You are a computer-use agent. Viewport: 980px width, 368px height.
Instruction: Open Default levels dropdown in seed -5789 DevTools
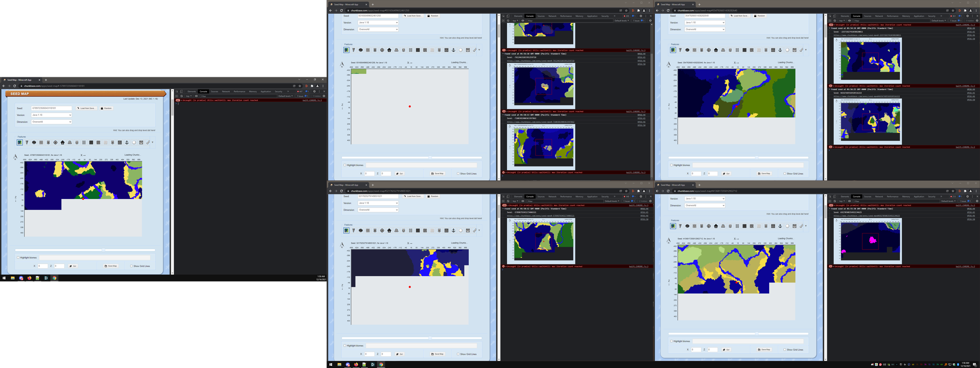point(286,96)
